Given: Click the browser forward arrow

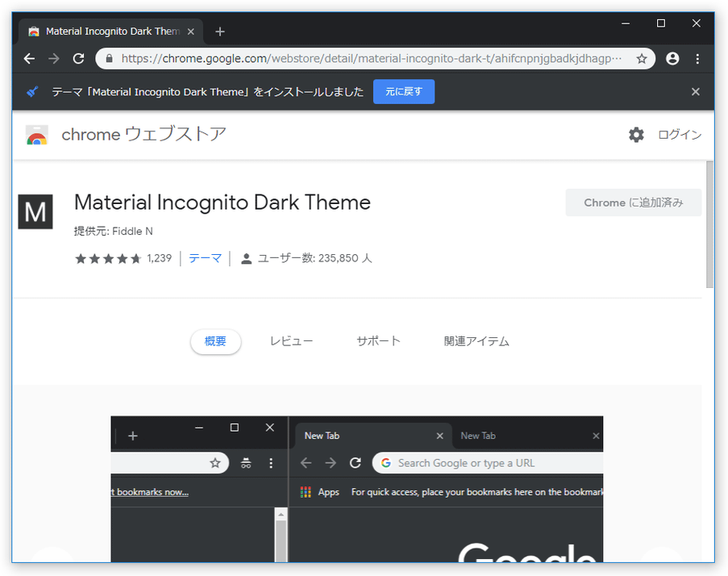Looking at the screenshot, I should point(54,59).
